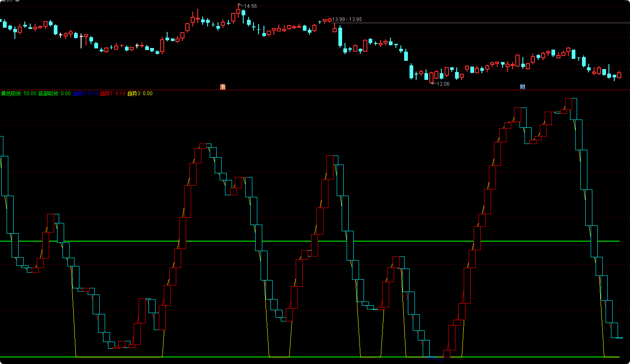Image resolution: width=630 pixels, height=364 pixels.
Task: Click the gray circle icon at top-left
Action: pyautogui.click(x=17, y=1)
